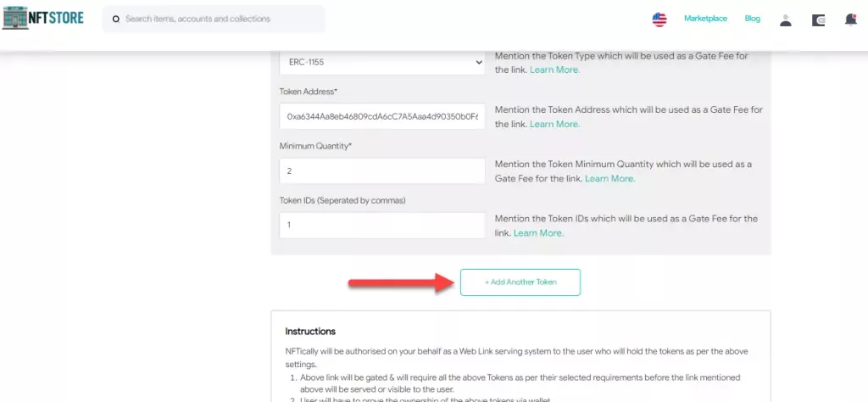The image size is (868, 402).
Task: Open the notifications bell
Action: pyautogui.click(x=850, y=20)
